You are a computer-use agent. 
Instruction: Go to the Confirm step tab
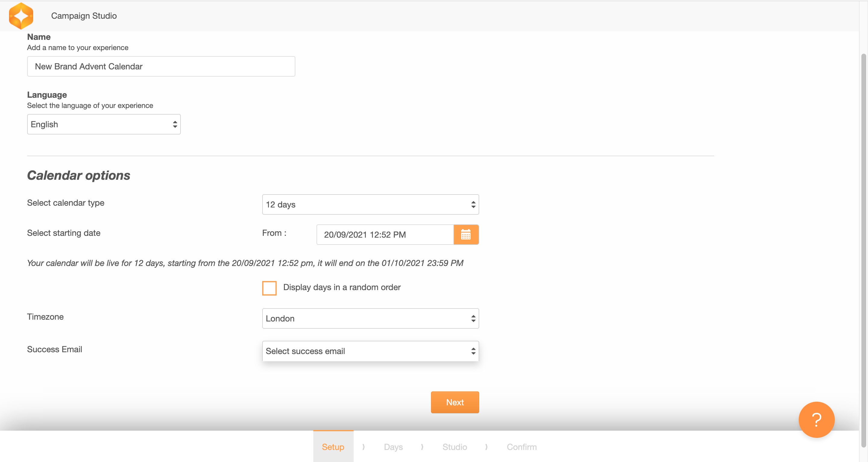[521, 447]
